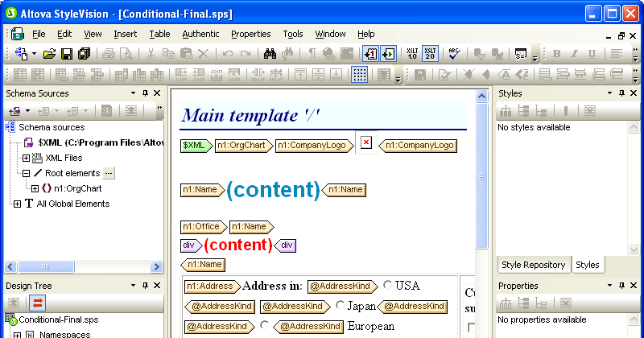The height and width of the screenshot is (338, 644).
Task: Click the Save All icon
Action: 84,54
